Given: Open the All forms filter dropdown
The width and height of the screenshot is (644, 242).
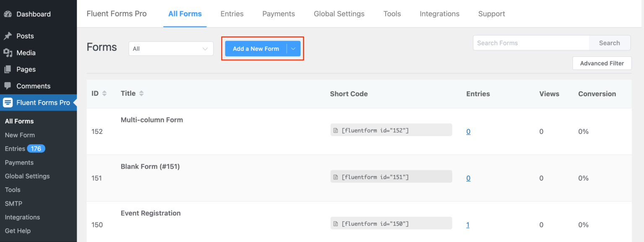Looking at the screenshot, I should (x=171, y=49).
